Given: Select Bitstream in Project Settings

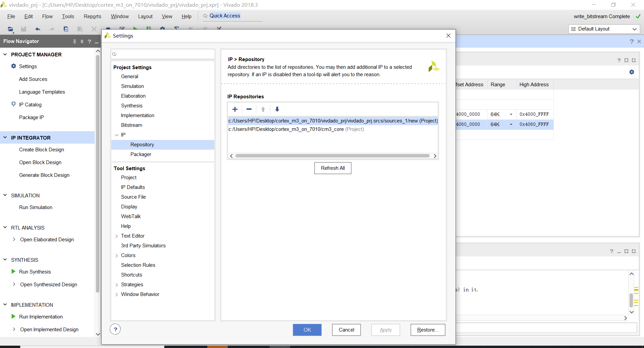Looking at the screenshot, I should [131, 125].
